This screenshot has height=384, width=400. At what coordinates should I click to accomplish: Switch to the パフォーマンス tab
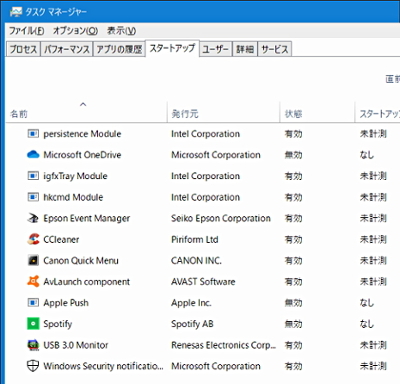67,49
